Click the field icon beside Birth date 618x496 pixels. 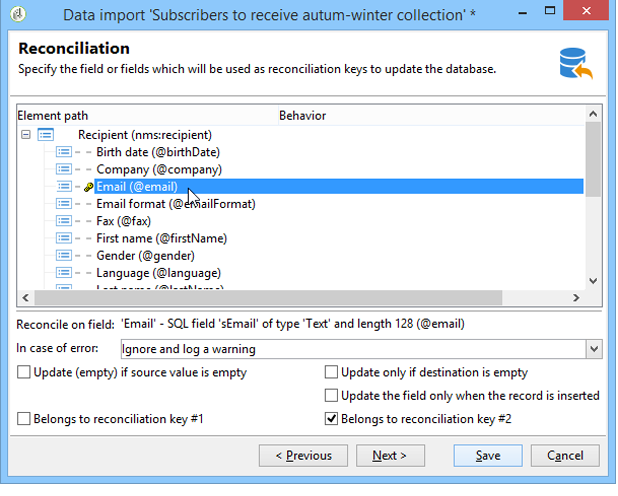pos(63,152)
